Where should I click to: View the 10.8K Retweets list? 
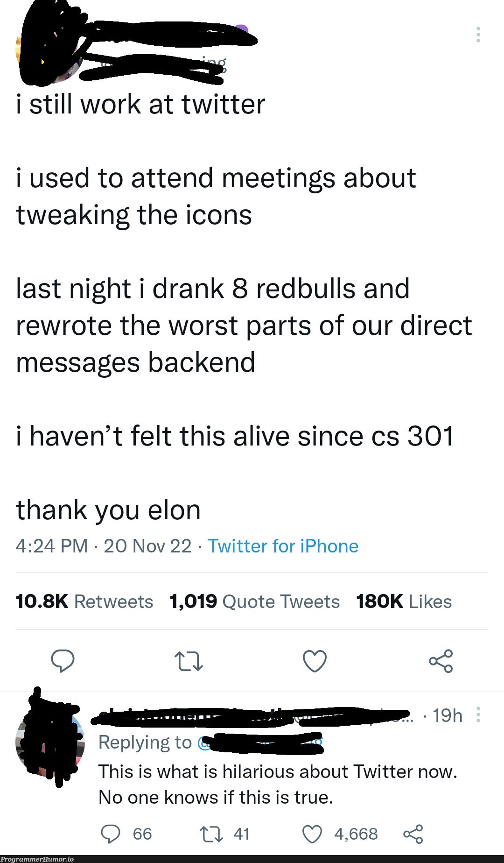(x=84, y=601)
